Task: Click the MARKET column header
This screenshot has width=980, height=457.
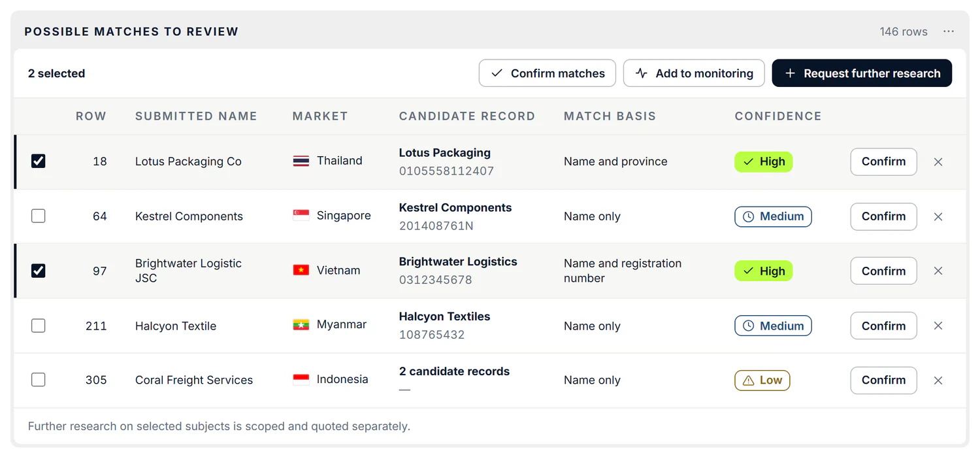Action: (320, 116)
